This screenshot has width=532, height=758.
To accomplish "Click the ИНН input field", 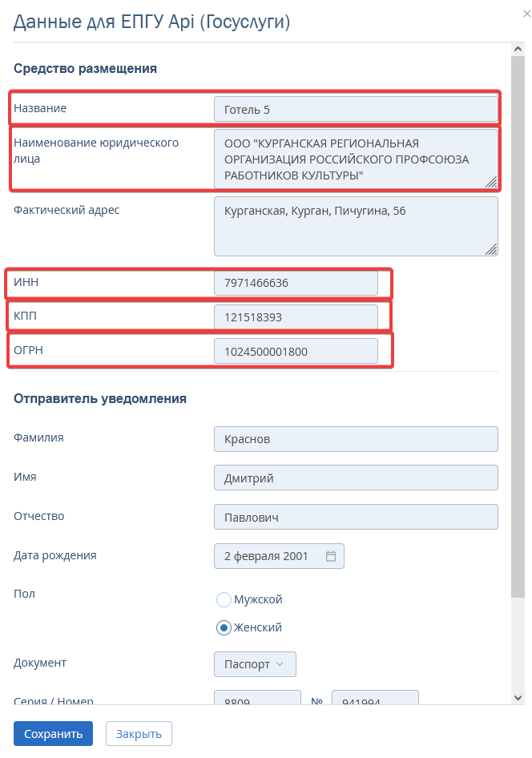I will 296,283.
